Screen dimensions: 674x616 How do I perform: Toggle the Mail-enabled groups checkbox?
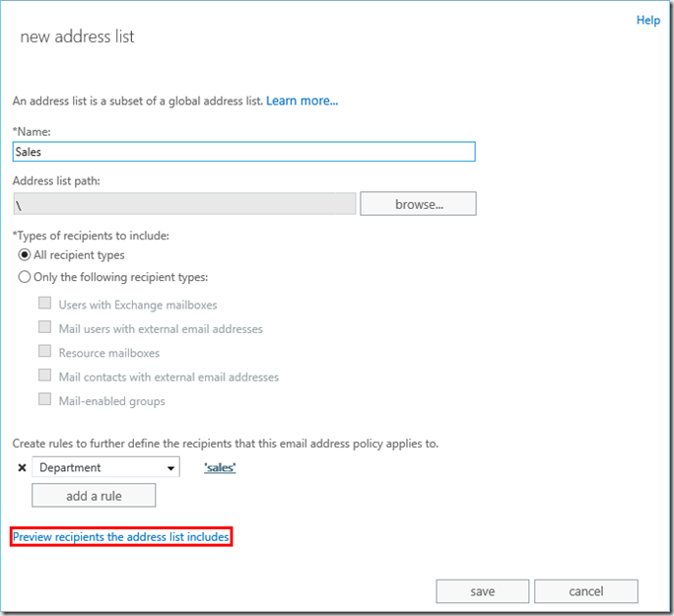click(x=44, y=400)
